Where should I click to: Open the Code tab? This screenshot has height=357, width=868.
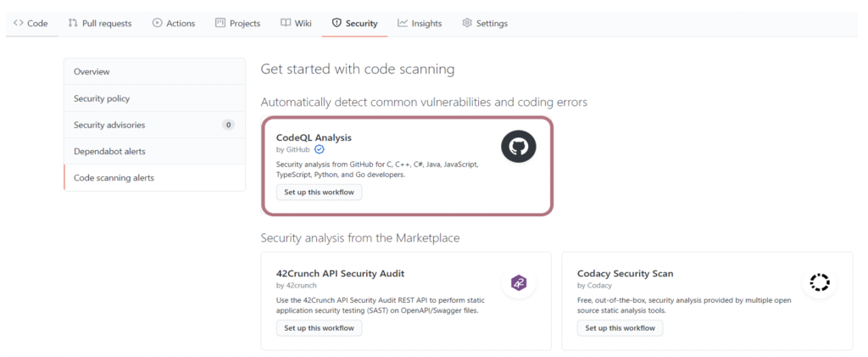click(x=31, y=23)
